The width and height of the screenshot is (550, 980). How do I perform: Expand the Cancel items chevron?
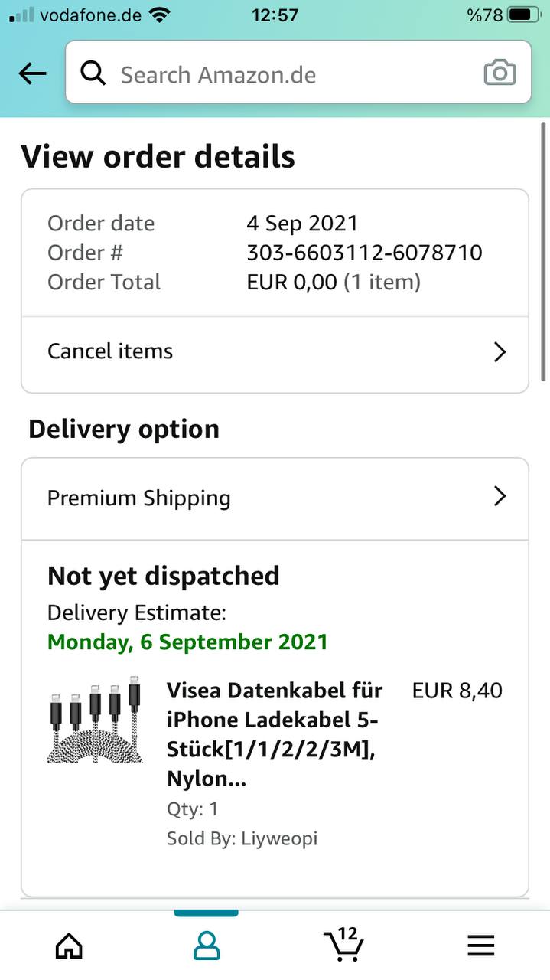[x=500, y=352]
